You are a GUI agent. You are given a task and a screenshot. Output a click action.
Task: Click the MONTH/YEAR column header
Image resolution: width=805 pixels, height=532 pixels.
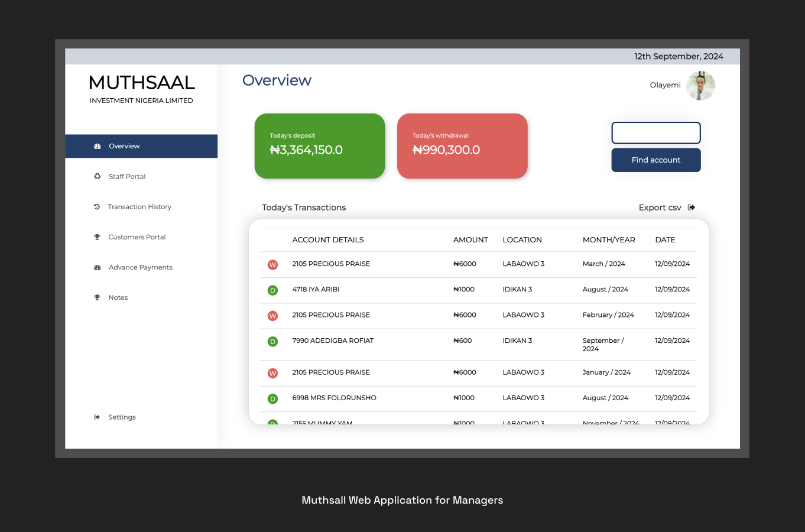pyautogui.click(x=609, y=240)
